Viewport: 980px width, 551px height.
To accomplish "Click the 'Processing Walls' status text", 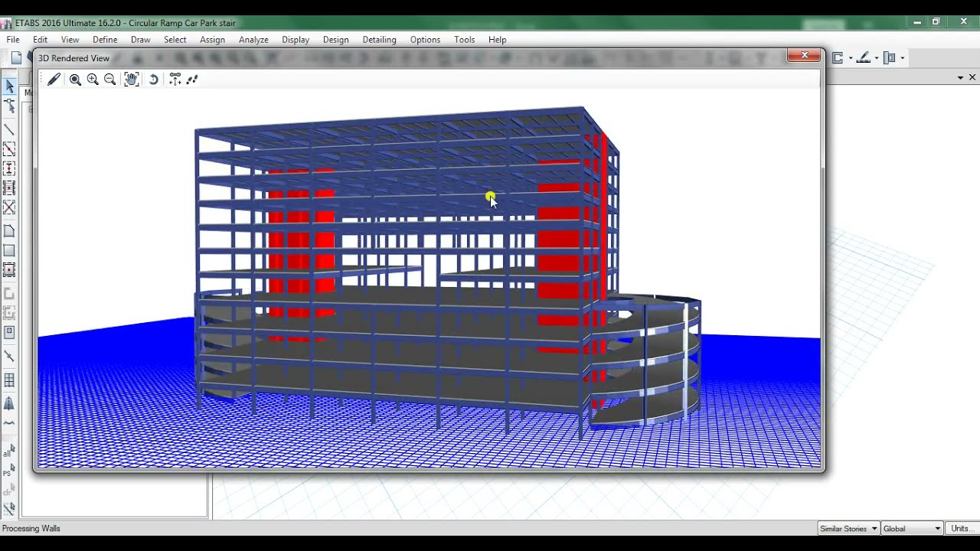I will (x=31, y=529).
